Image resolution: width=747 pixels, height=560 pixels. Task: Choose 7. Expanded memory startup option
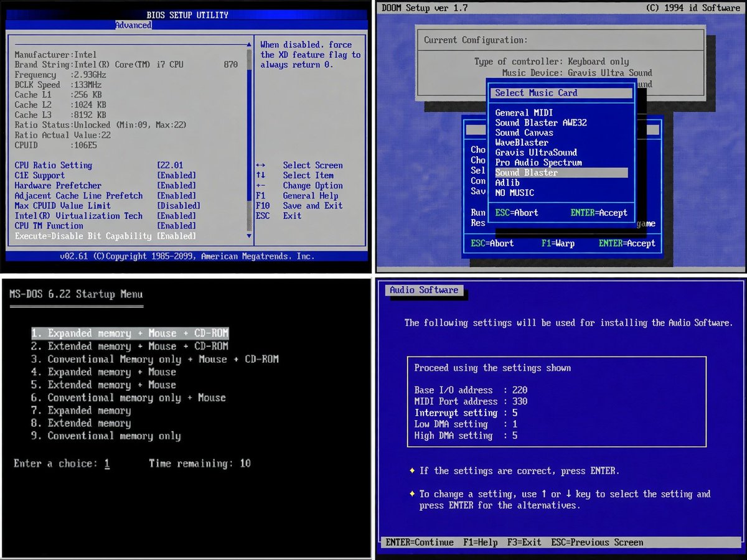click(x=81, y=411)
